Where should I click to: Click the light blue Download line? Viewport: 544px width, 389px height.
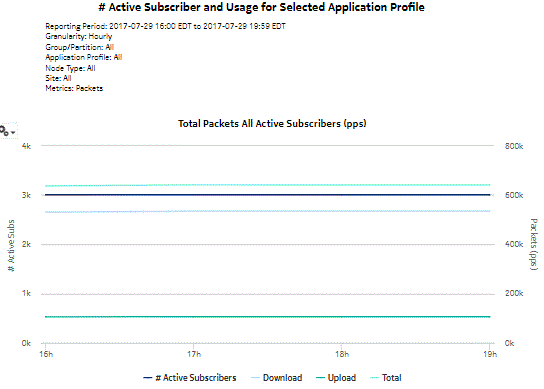267,211
